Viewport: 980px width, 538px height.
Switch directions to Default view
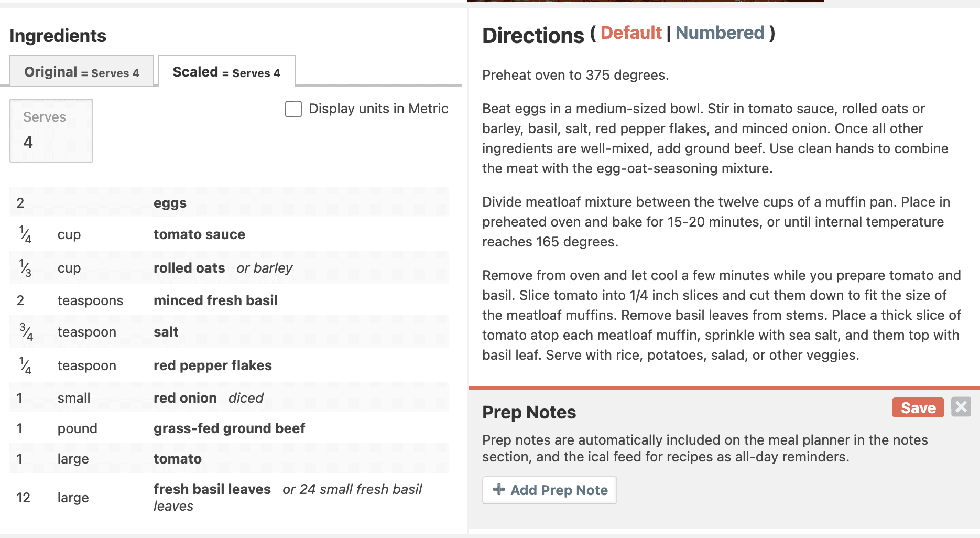click(630, 33)
